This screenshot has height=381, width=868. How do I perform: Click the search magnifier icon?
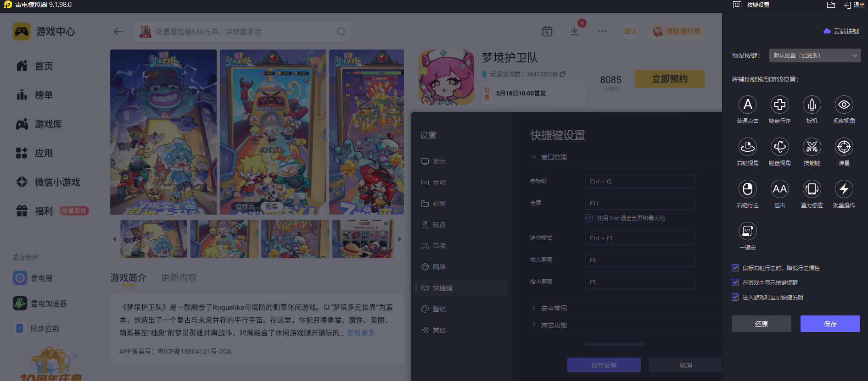point(341,32)
